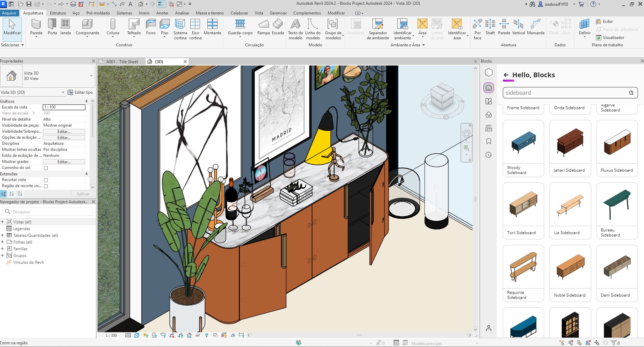Click Editar for Visibilidade/Sobreposição
Viewport: 644px width, 347px height.
click(64, 132)
